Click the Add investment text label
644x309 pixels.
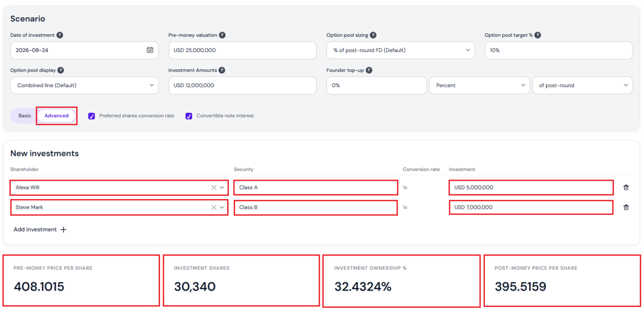pyautogui.click(x=35, y=229)
